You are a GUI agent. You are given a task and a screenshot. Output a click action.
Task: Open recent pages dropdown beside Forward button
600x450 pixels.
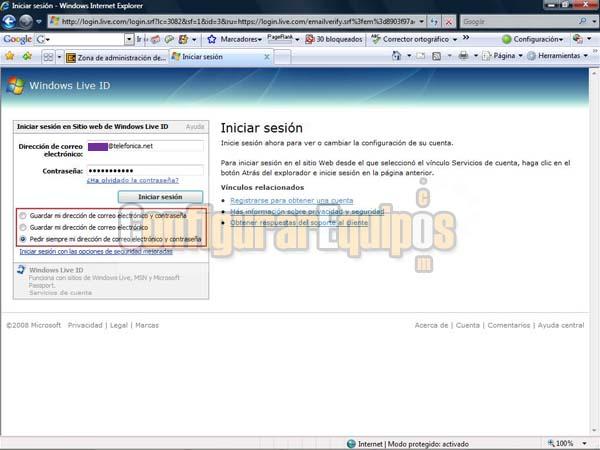click(x=39, y=22)
